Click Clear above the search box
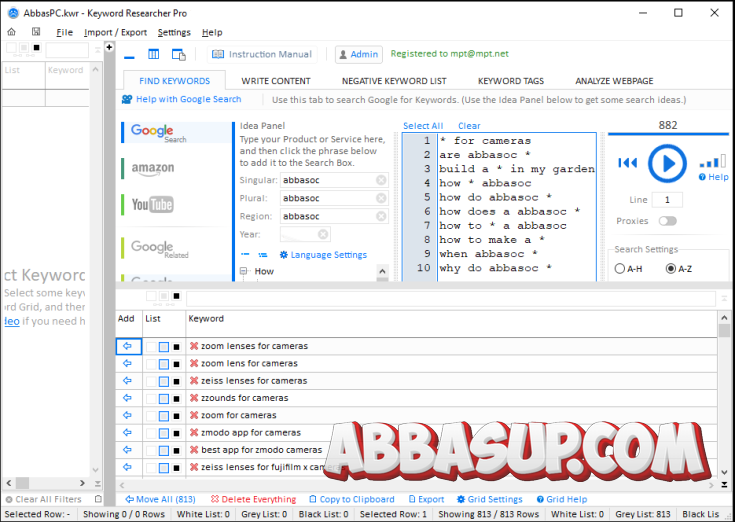 click(x=469, y=126)
